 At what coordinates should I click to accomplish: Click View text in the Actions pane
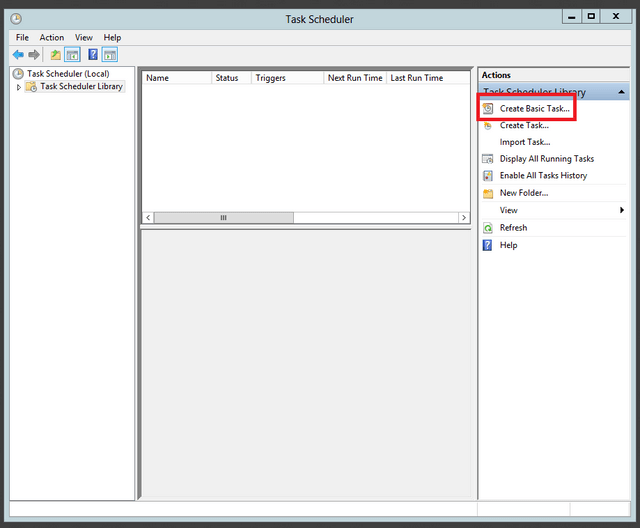tap(508, 210)
